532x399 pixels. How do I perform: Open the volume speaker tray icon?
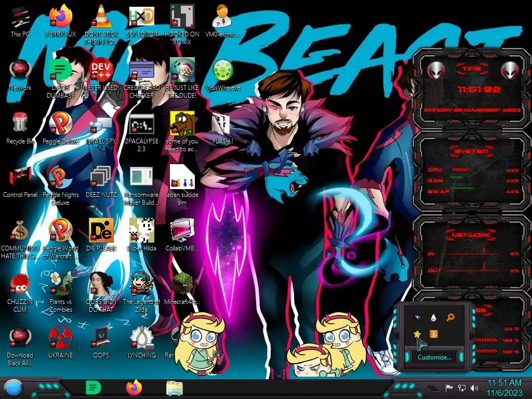(474, 388)
